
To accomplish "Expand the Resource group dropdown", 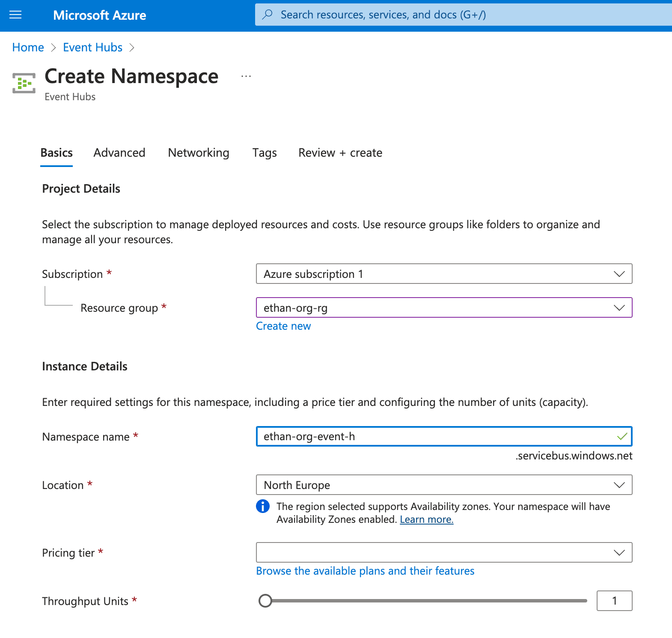I will pyautogui.click(x=444, y=307).
